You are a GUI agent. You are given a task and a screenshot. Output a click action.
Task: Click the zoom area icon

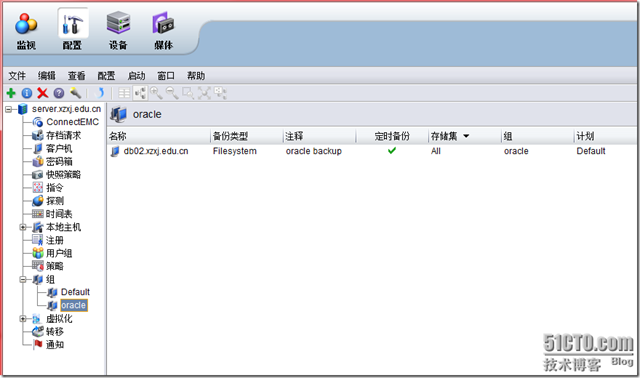pyautogui.click(x=188, y=93)
